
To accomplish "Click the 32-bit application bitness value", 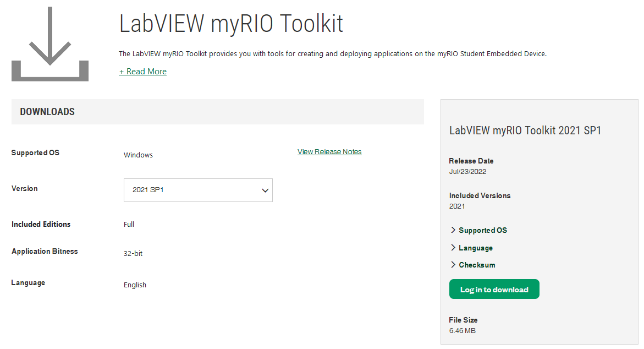I will coord(133,254).
